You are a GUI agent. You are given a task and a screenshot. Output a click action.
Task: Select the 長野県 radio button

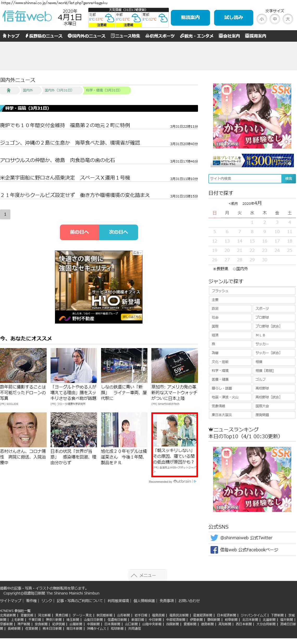pyautogui.click(x=215, y=269)
